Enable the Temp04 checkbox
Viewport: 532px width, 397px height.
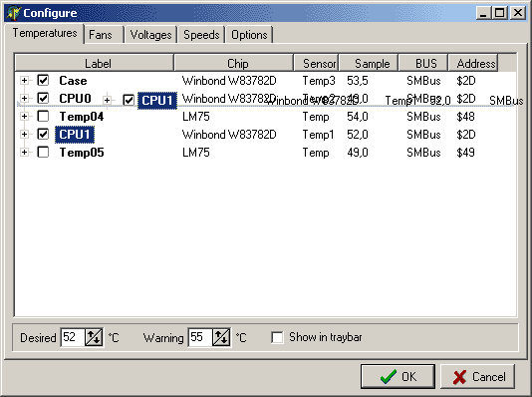pos(43,116)
